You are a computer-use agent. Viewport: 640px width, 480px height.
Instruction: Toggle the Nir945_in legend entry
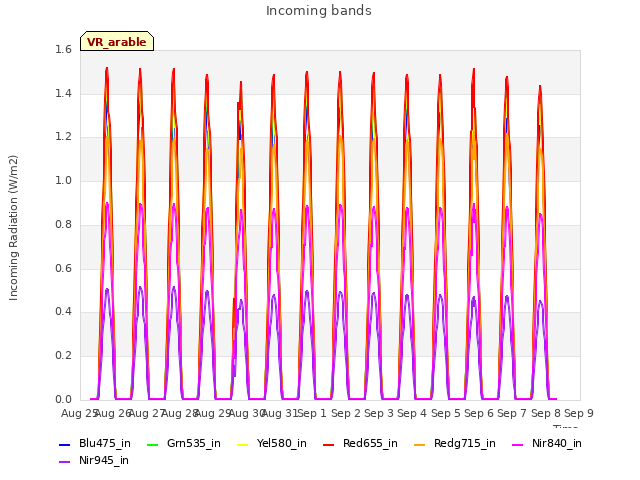(x=94, y=460)
